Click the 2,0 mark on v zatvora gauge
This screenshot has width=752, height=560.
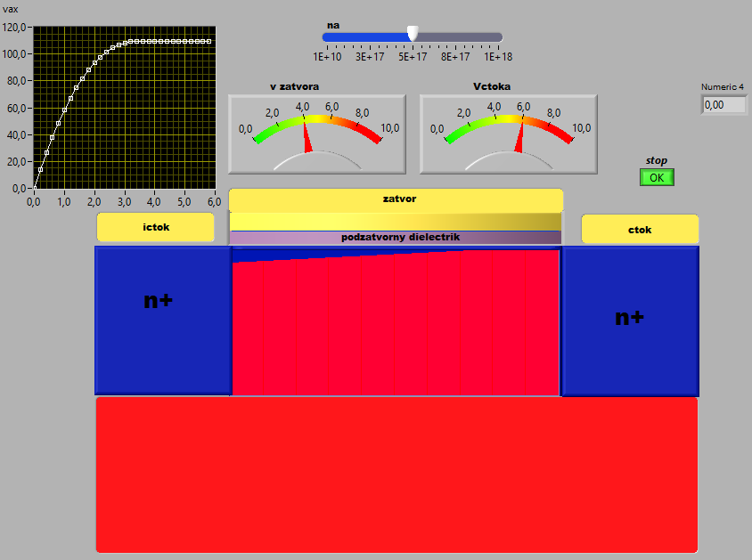272,113
